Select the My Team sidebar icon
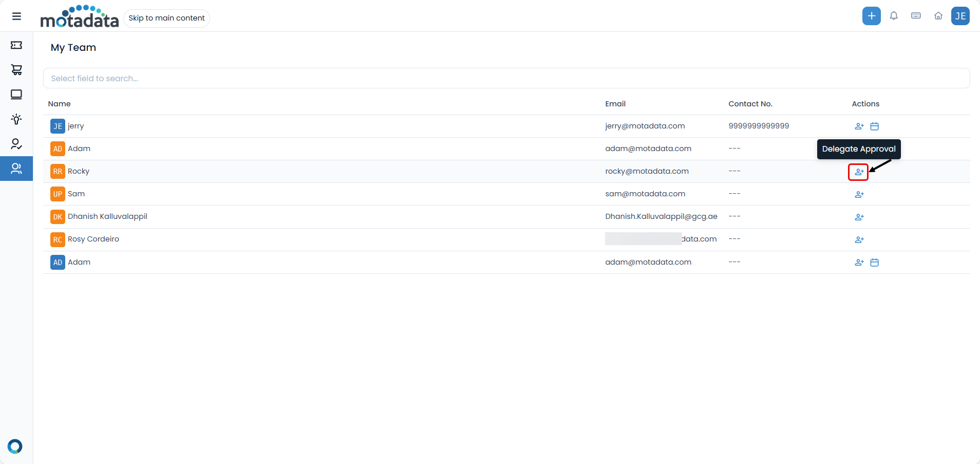 tap(16, 169)
